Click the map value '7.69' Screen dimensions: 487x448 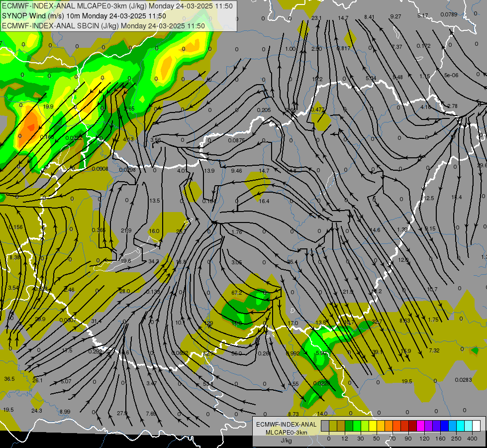151,414
